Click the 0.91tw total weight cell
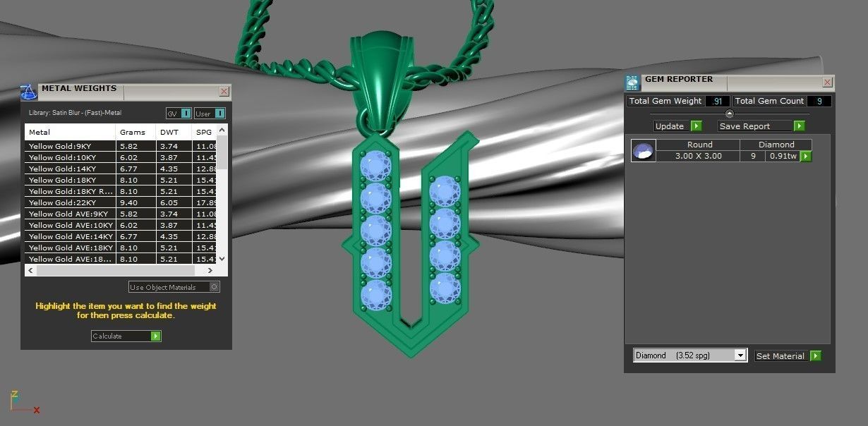 (x=783, y=156)
